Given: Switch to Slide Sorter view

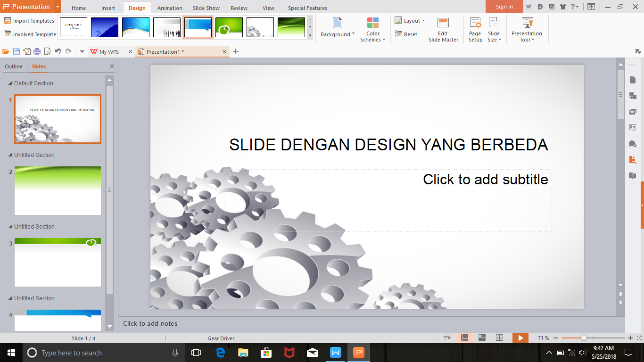Looking at the screenshot, I should pyautogui.click(x=482, y=337).
